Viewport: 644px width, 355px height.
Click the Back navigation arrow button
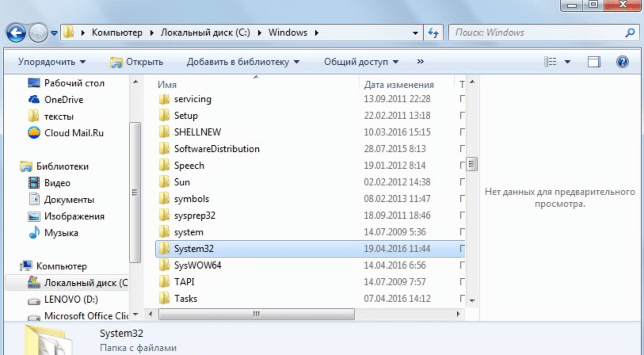[x=16, y=33]
